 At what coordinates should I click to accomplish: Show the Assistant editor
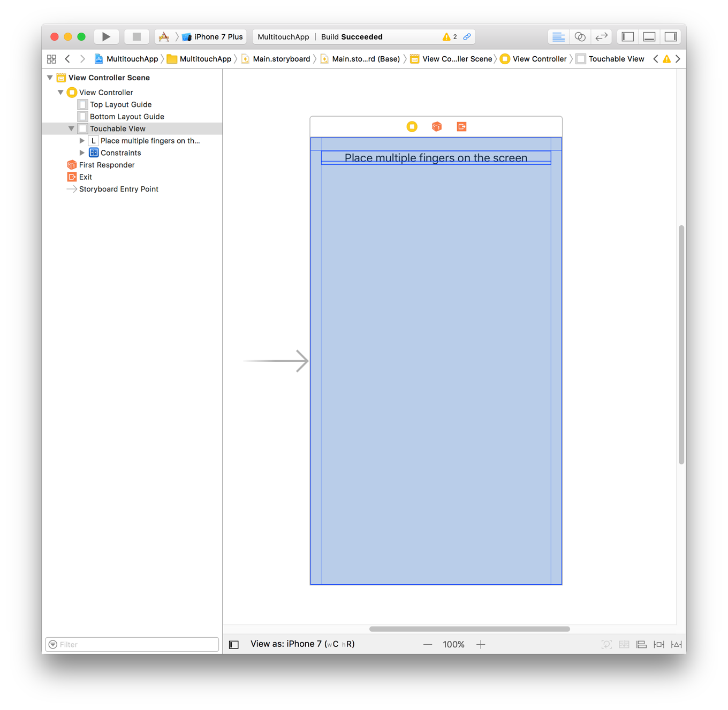[x=580, y=37]
